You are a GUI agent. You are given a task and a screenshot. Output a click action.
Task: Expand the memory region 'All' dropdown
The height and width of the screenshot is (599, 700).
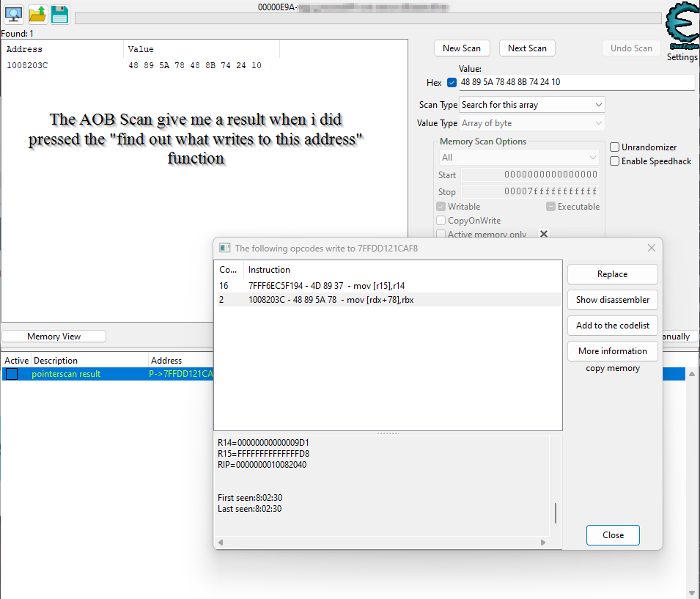520,158
